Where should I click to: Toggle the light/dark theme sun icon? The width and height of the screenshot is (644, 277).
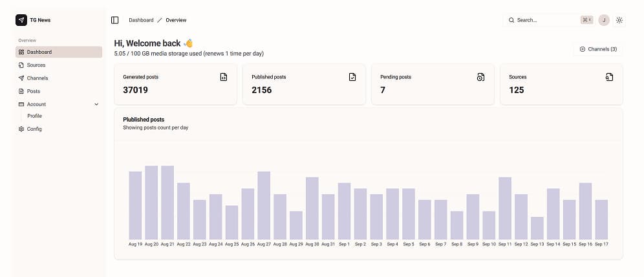point(619,20)
